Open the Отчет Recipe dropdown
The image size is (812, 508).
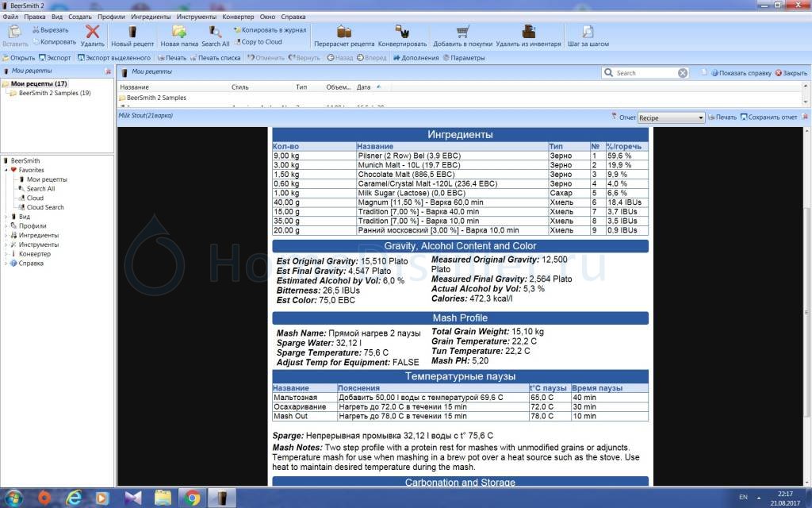click(x=671, y=117)
